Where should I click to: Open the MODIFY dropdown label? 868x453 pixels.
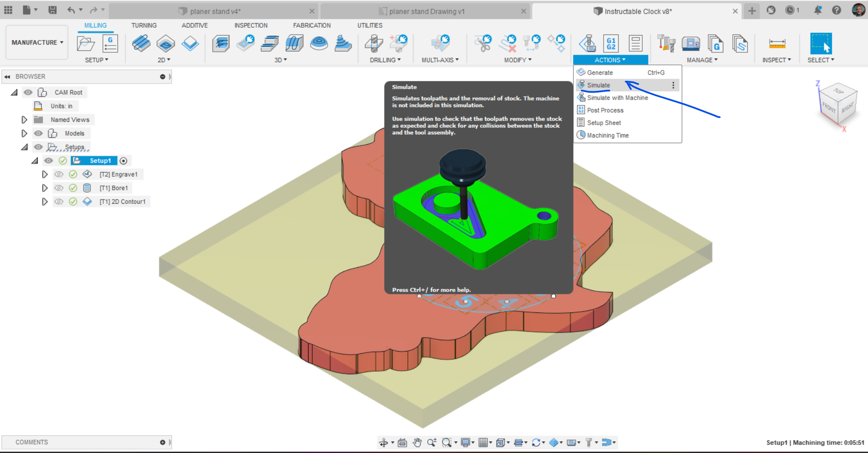pyautogui.click(x=518, y=60)
